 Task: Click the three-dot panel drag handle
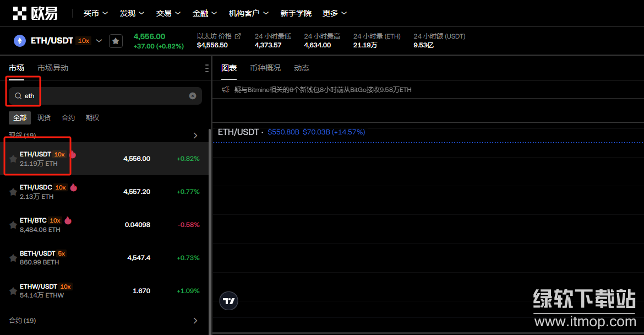[206, 68]
